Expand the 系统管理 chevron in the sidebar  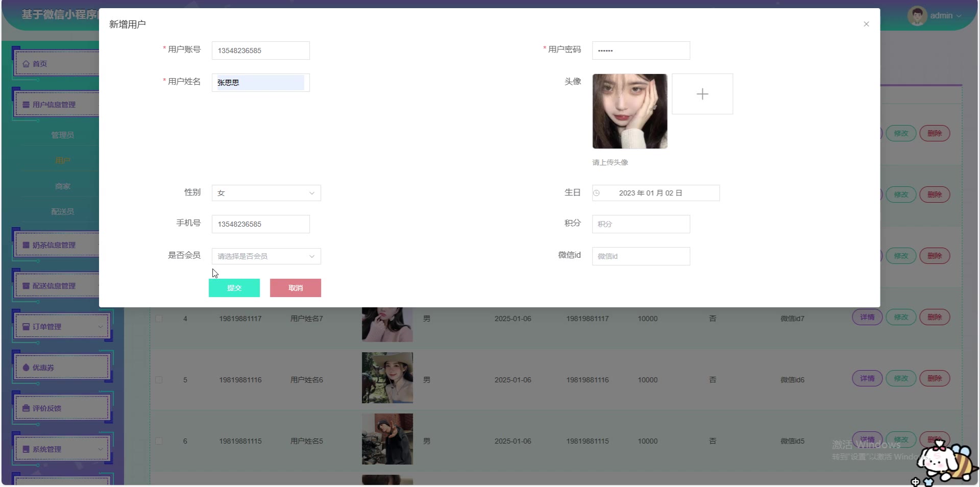[101, 449]
